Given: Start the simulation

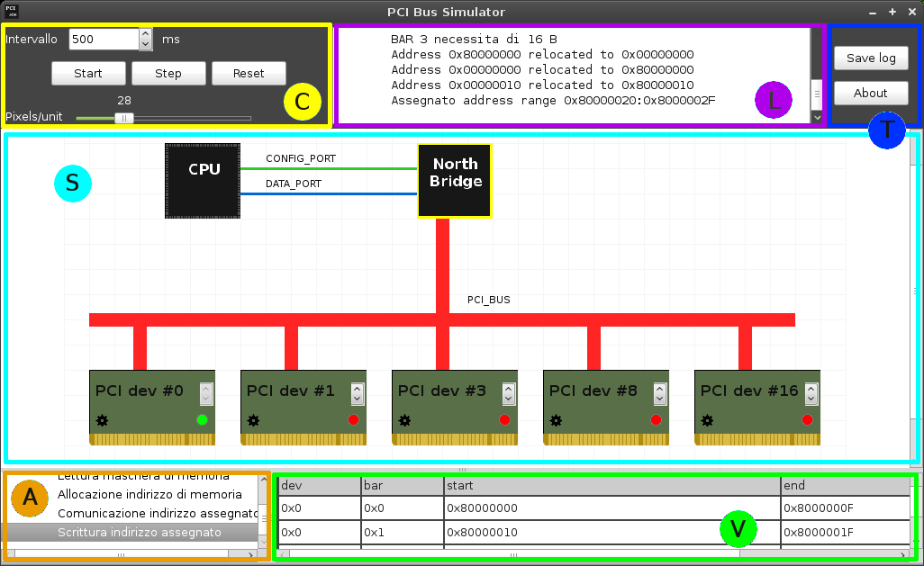Looking at the screenshot, I should tap(88, 74).
